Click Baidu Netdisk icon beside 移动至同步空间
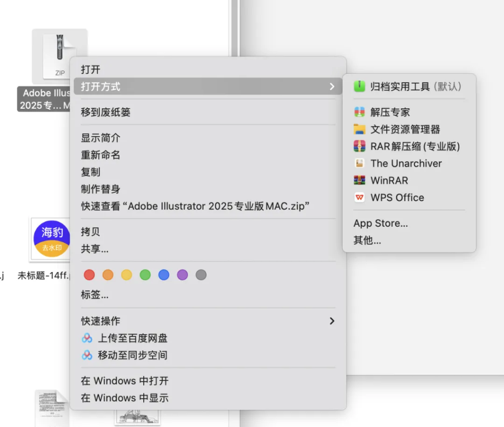 click(x=87, y=355)
